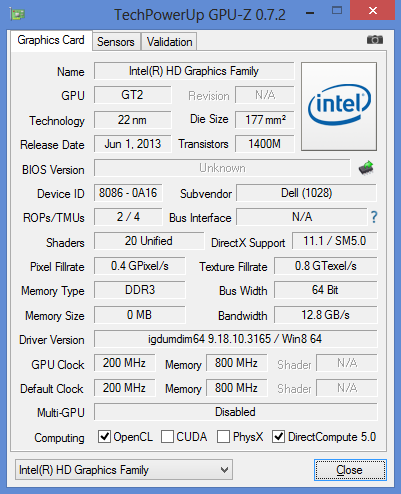
Task: Click the Driver Version field
Action: coord(235,339)
